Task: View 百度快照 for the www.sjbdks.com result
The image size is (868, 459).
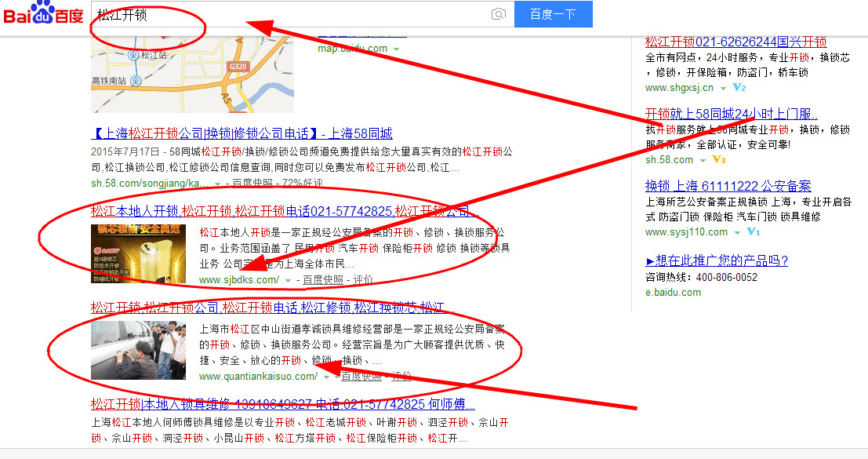Action: coord(323,280)
